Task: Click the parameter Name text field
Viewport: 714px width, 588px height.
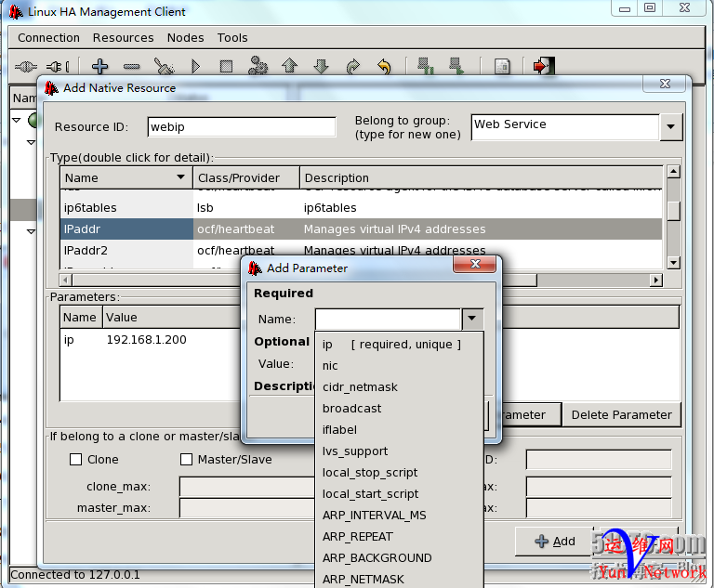Action: [388, 319]
